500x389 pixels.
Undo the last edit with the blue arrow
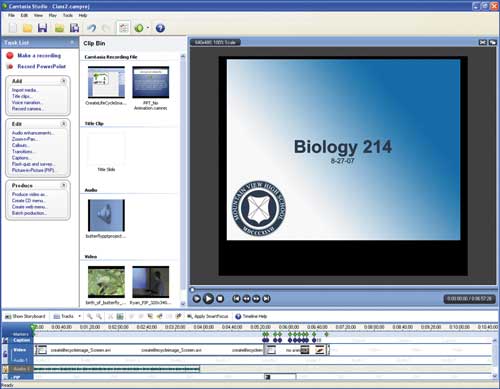coord(92,28)
